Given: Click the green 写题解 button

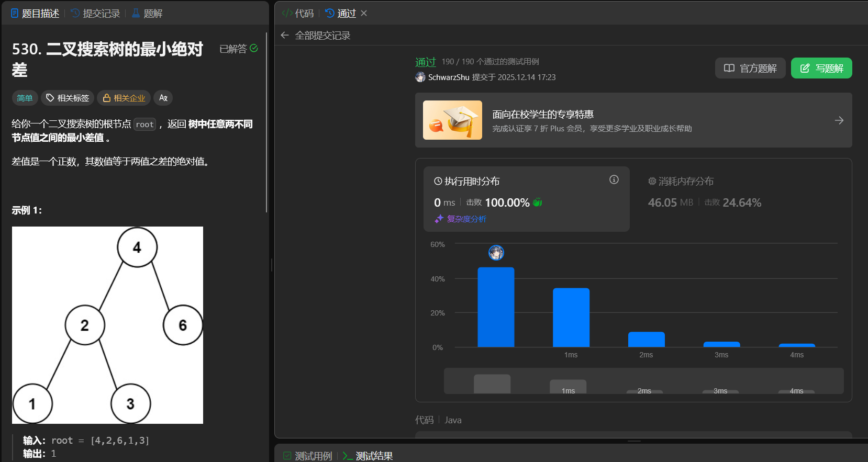Looking at the screenshot, I should pyautogui.click(x=821, y=68).
